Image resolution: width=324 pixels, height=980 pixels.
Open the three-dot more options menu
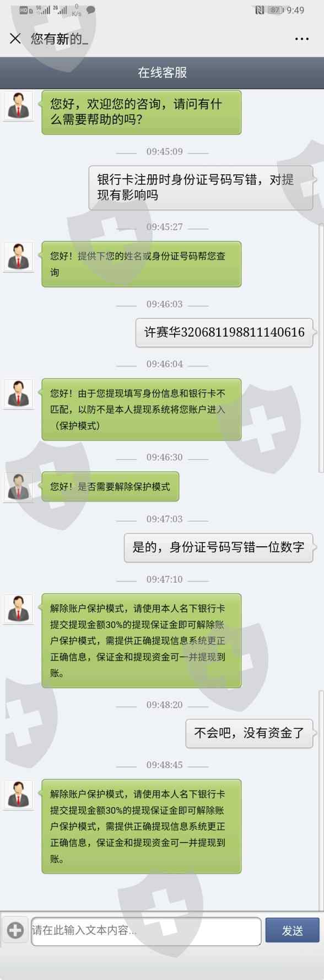tap(301, 39)
